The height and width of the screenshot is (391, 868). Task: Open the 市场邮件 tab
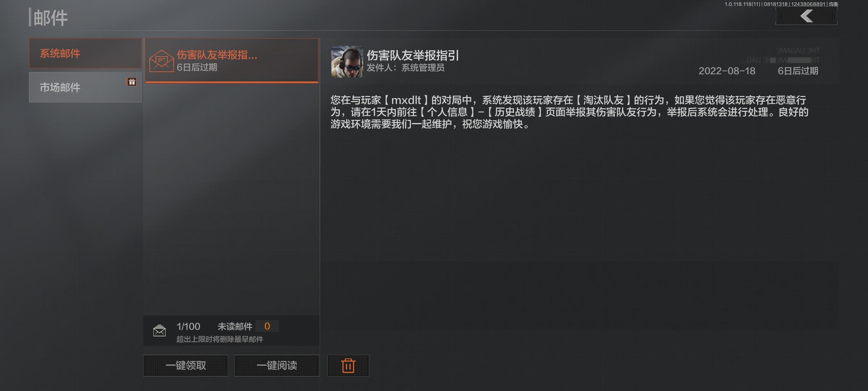[85, 87]
